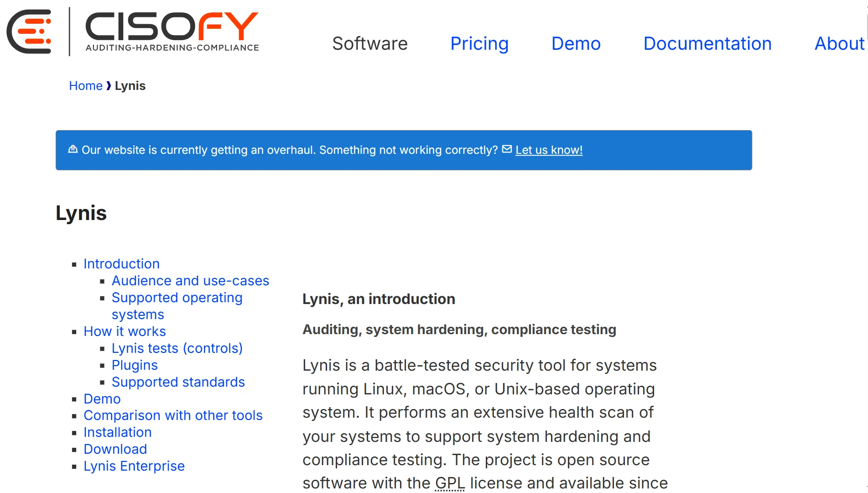Click the Demo link in the contents list
The image size is (868, 493).
[102, 399]
